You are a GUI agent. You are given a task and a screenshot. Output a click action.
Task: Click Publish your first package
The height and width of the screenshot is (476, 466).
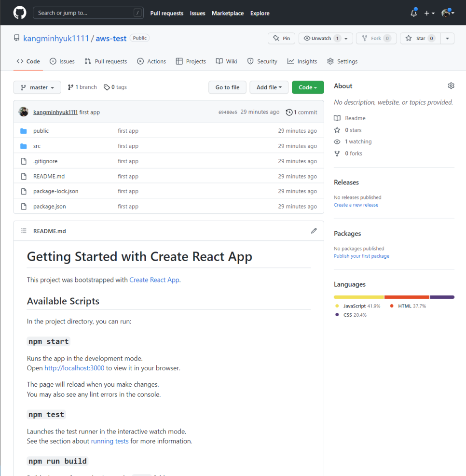361,256
